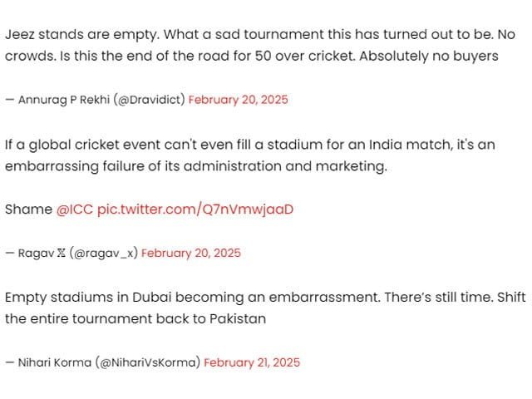Click the 𝕏 symbol in Ragav's name

tap(61, 253)
